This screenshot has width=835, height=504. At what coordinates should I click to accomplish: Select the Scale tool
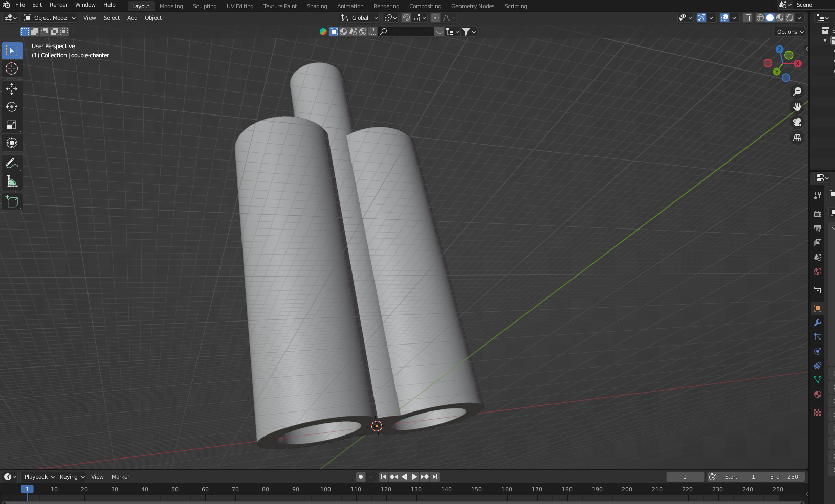12,125
